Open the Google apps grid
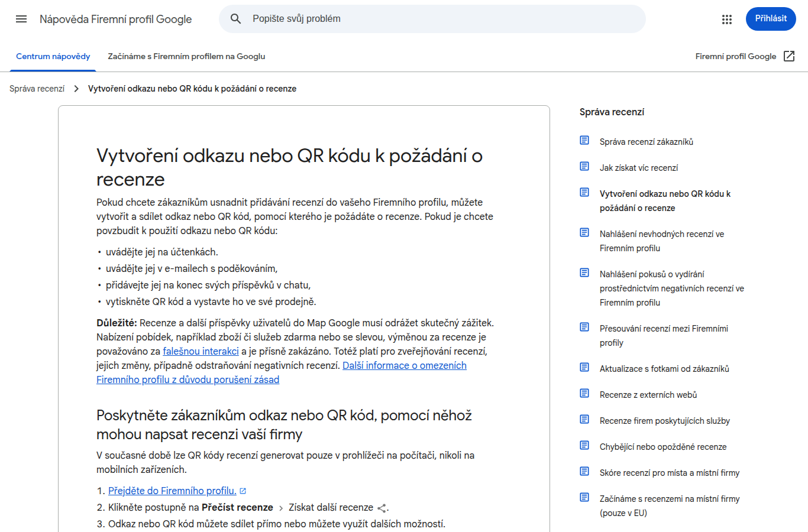Image resolution: width=808 pixels, height=532 pixels. [x=727, y=20]
